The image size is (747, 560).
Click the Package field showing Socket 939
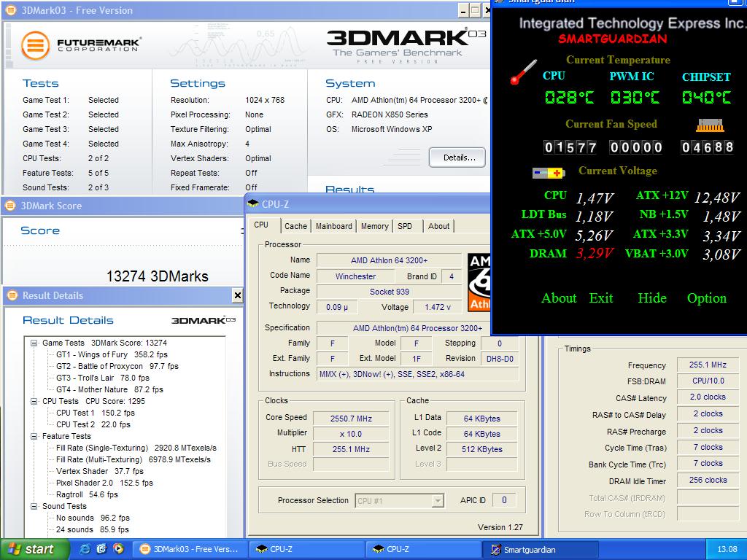pos(390,292)
